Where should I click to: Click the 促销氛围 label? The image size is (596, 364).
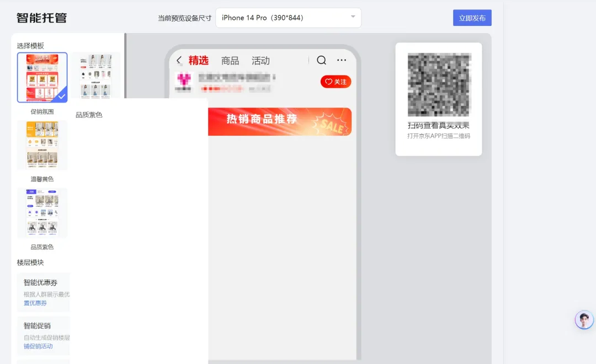[x=42, y=112]
